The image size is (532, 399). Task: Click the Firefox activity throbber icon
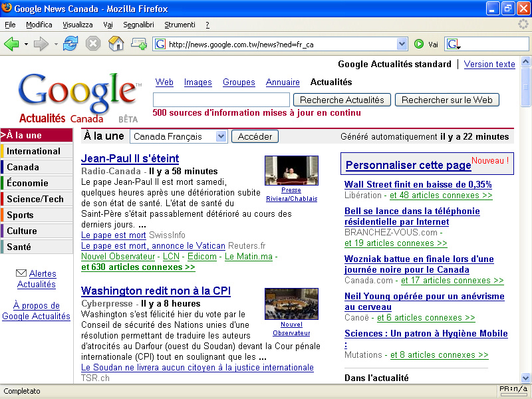pyautogui.click(x=523, y=24)
